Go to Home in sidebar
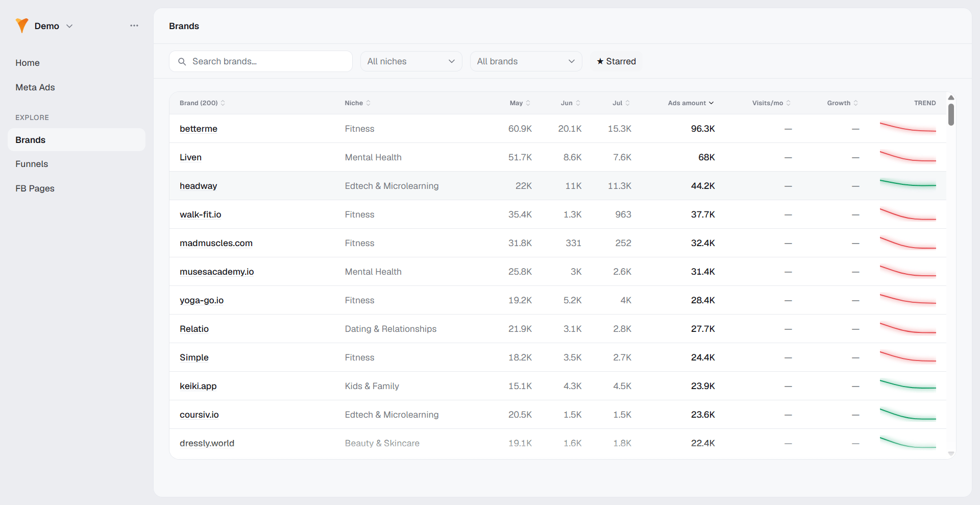 coord(28,63)
